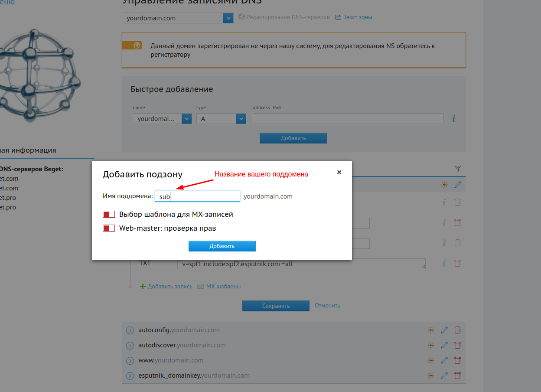Viewport: 541px width, 392px height.
Task: Click the Имя поддомена input field
Action: (x=197, y=196)
